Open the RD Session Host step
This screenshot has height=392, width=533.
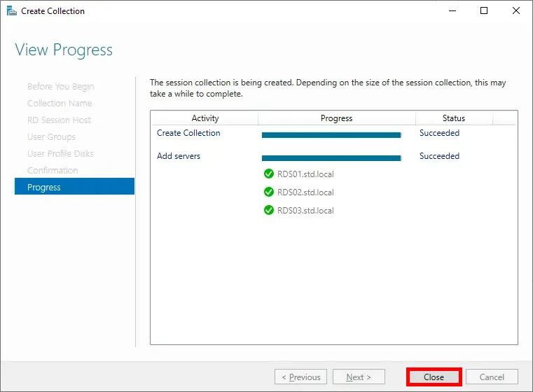click(59, 120)
